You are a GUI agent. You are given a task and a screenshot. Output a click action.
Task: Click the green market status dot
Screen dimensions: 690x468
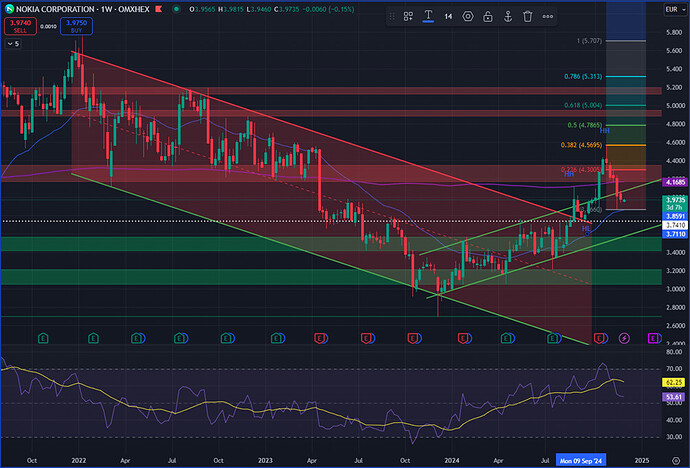[x=176, y=9]
